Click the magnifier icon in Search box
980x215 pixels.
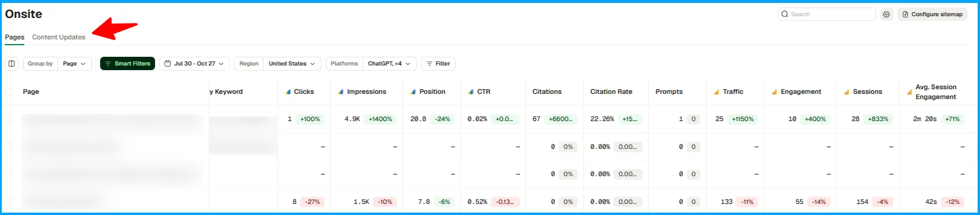tap(785, 14)
